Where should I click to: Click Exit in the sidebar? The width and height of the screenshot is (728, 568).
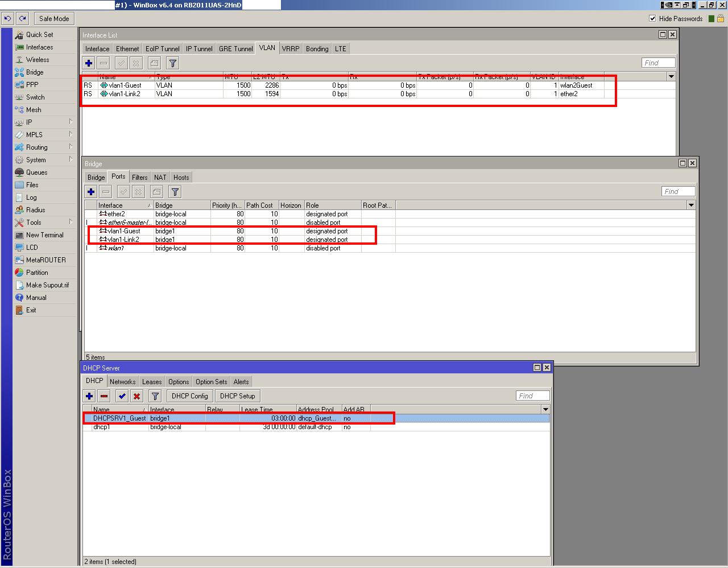[31, 310]
